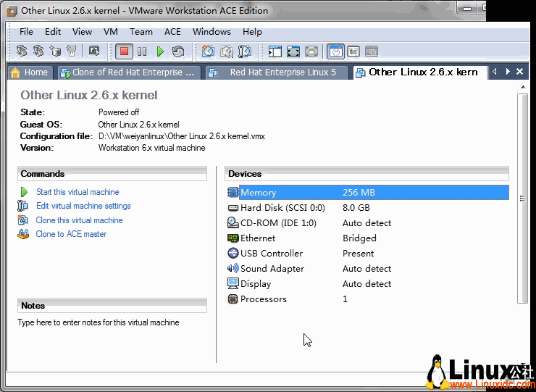Toggle the sidebar view toolbar icon
Screen dimensions: 536x392
click(x=275, y=51)
